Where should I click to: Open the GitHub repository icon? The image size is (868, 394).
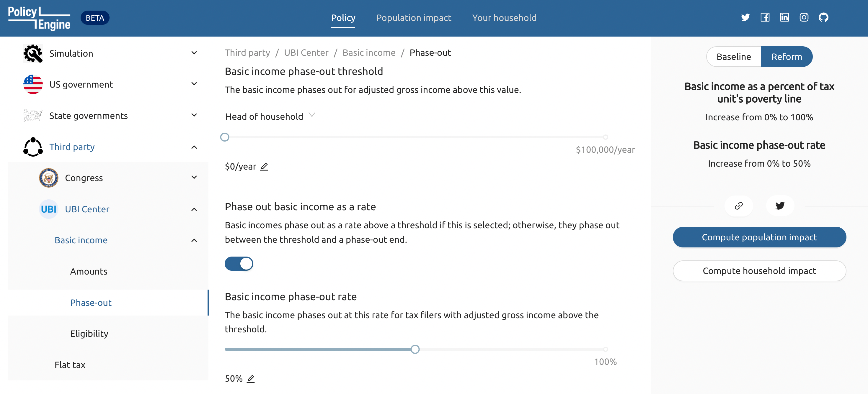coord(823,17)
